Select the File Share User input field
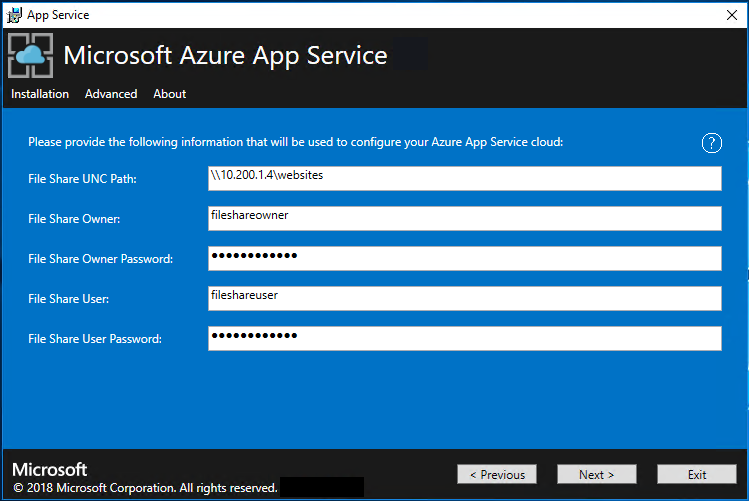The width and height of the screenshot is (749, 501). pyautogui.click(x=465, y=298)
